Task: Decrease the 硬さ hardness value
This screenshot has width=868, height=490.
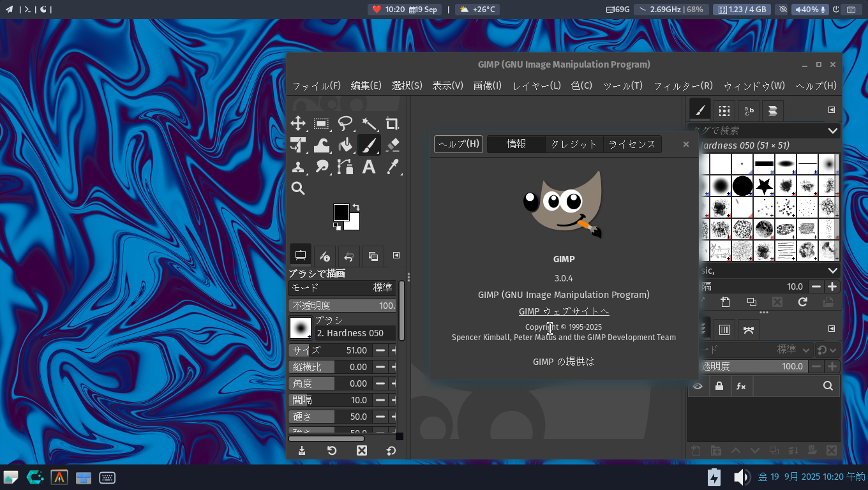Action: (380, 417)
